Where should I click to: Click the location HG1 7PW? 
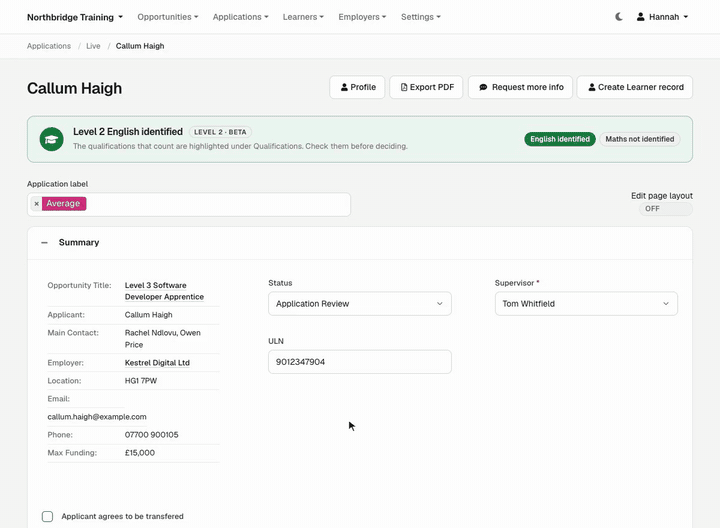pyautogui.click(x=141, y=381)
